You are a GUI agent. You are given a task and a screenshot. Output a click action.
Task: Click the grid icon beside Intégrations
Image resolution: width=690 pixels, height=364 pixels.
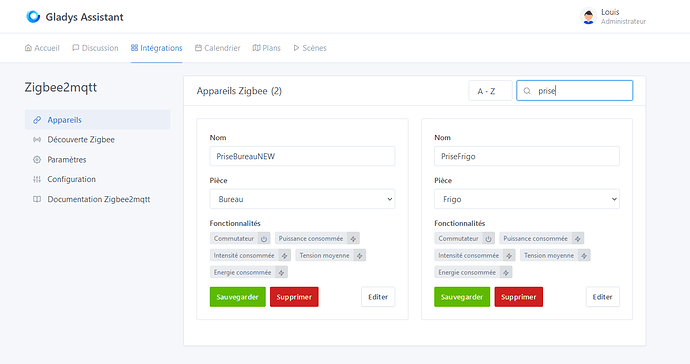coord(134,48)
